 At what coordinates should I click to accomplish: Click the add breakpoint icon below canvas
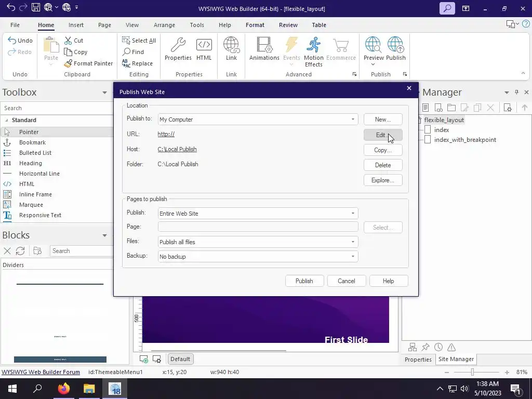click(144, 359)
